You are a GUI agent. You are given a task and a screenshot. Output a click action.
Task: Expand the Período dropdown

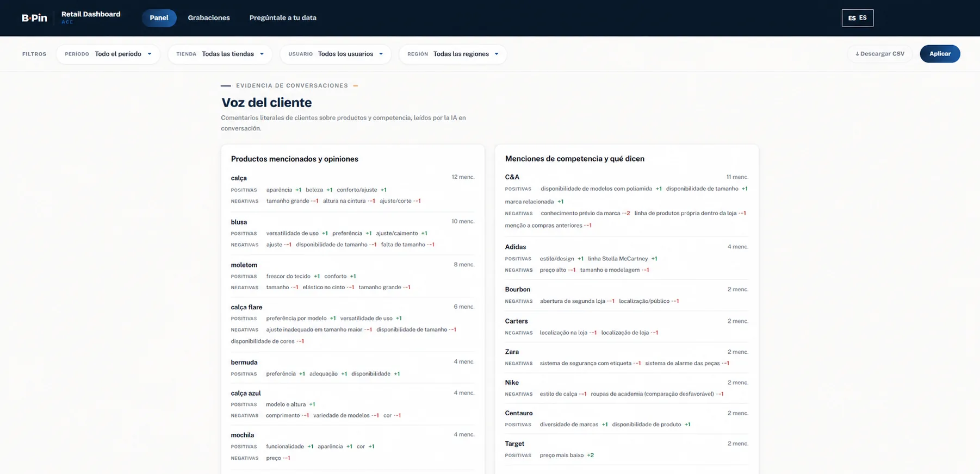click(108, 54)
